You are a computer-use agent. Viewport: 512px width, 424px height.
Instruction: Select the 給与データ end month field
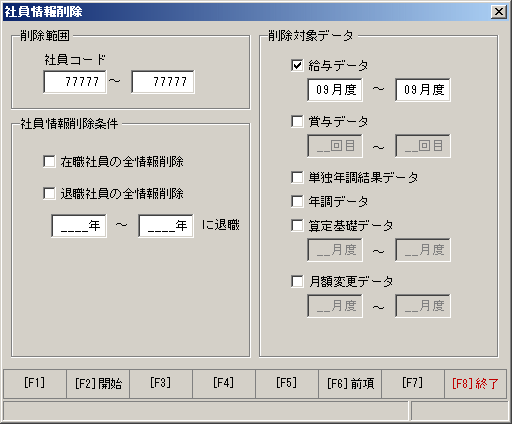point(423,90)
